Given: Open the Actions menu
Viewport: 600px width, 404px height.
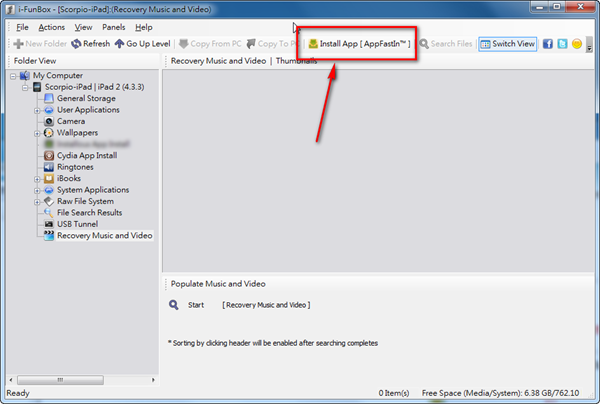Looking at the screenshot, I should click(52, 28).
